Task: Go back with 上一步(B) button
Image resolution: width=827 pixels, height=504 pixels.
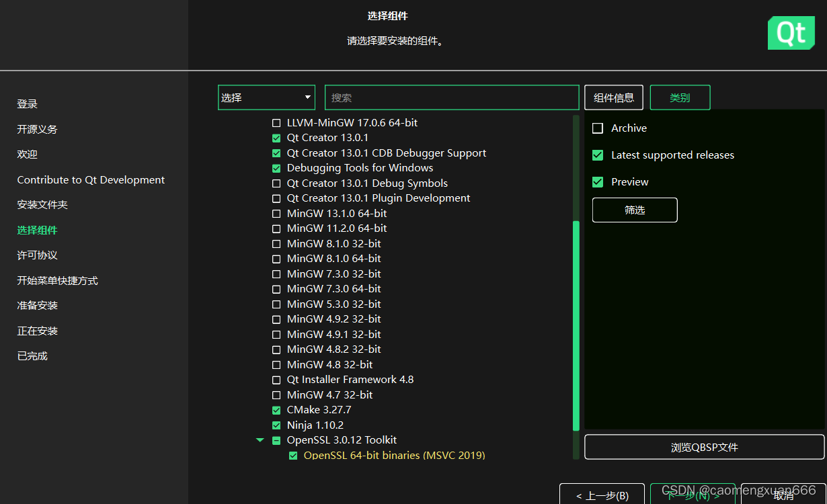Action: pos(602,495)
